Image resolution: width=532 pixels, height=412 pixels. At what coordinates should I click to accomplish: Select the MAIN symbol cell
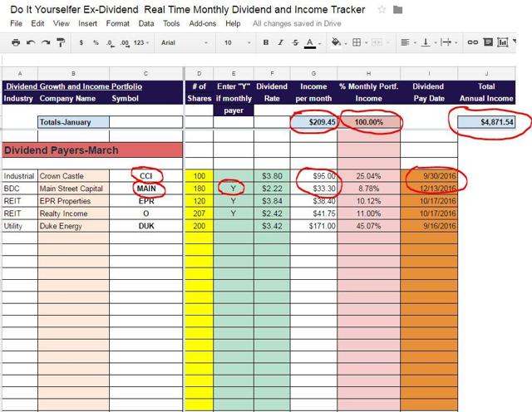click(x=146, y=189)
